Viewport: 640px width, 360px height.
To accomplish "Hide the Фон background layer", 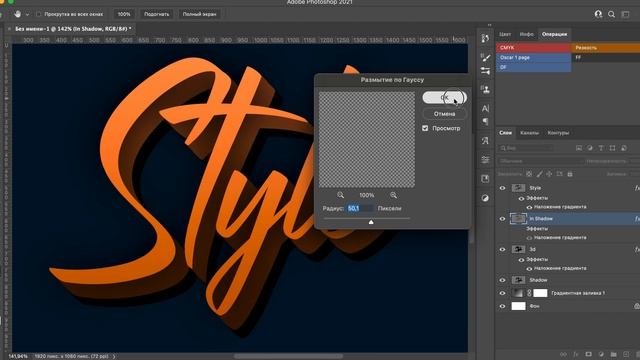I will tap(502, 306).
